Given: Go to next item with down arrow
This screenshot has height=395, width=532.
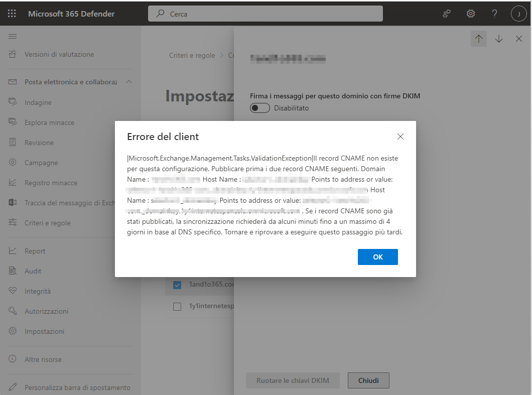Looking at the screenshot, I should point(499,39).
